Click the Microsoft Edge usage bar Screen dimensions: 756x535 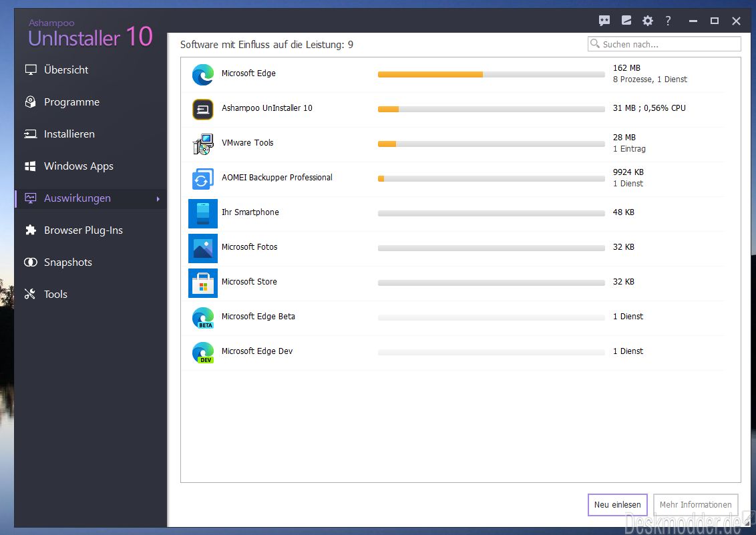tap(492, 75)
